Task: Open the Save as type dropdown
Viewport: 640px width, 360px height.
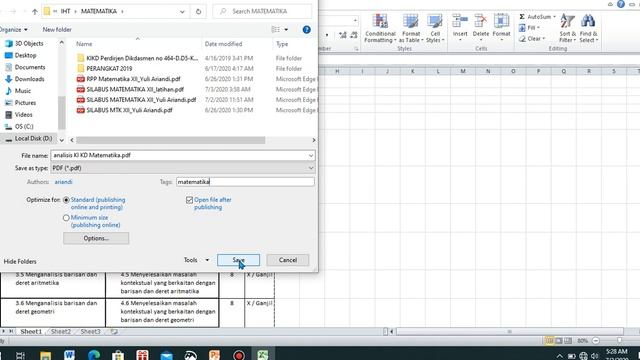Action: (311, 168)
